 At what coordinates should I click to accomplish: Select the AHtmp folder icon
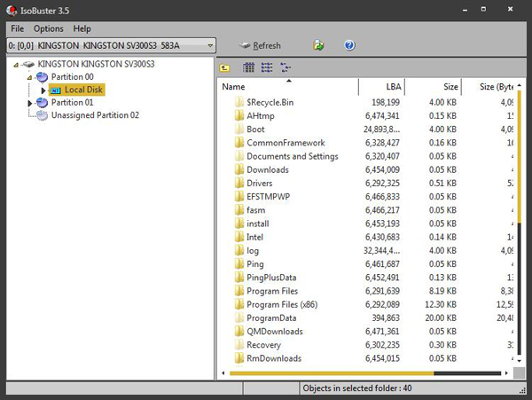[239, 115]
